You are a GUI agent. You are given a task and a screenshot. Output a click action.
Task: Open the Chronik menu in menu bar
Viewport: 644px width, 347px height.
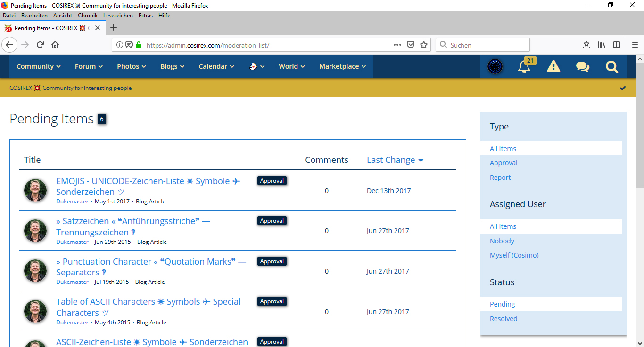(88, 16)
